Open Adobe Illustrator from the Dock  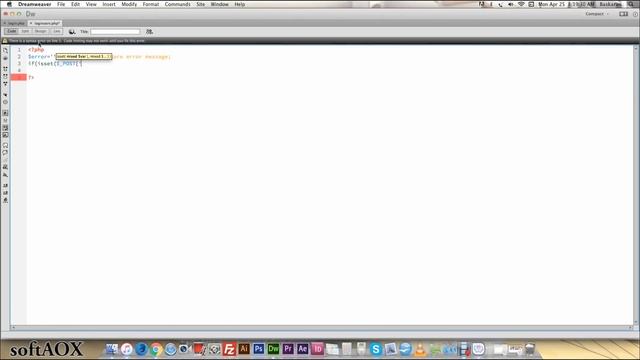(x=244, y=349)
